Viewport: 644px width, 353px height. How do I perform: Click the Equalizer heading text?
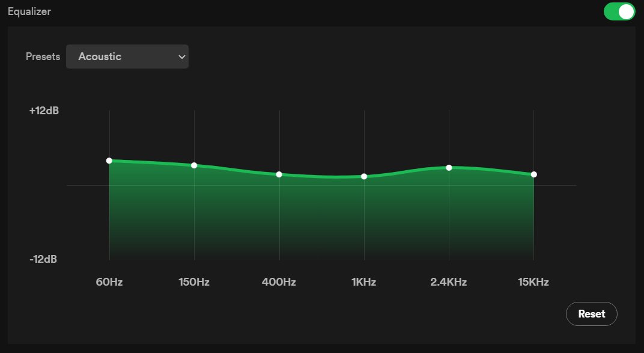click(29, 11)
